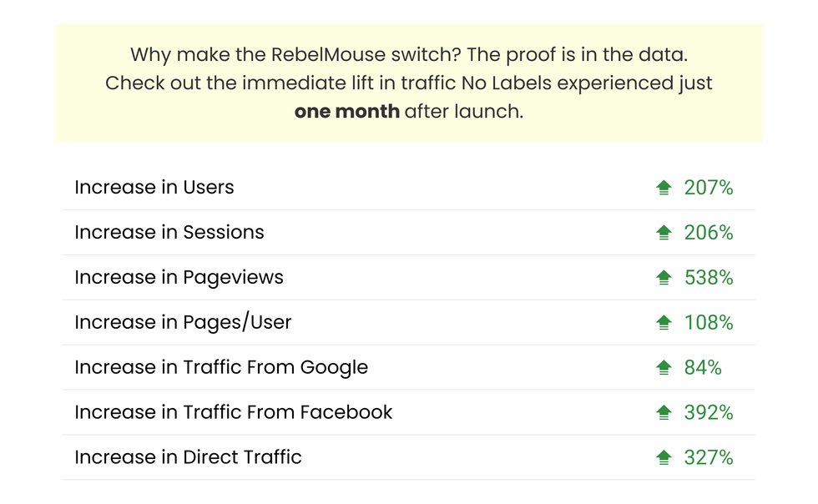Click green up arrow beside 207%

point(664,188)
